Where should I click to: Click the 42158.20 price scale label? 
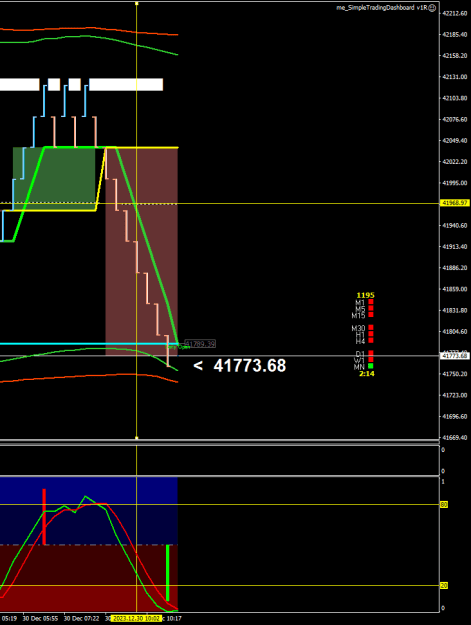click(455, 56)
